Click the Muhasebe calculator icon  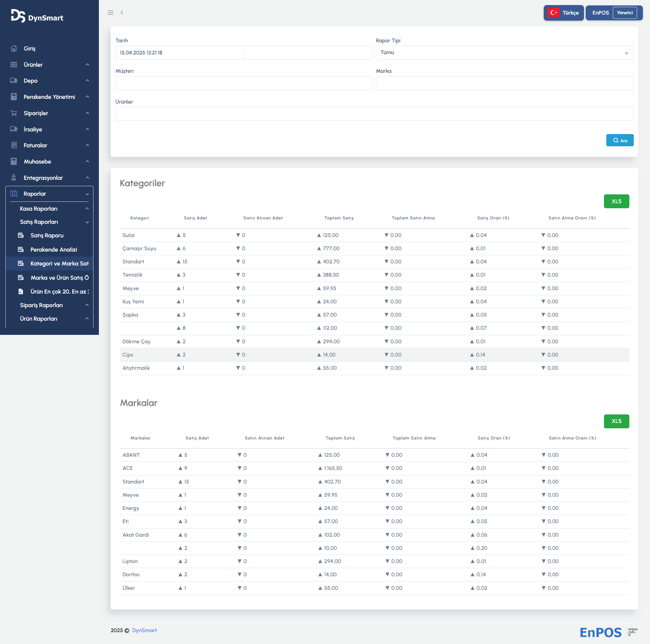(14, 162)
